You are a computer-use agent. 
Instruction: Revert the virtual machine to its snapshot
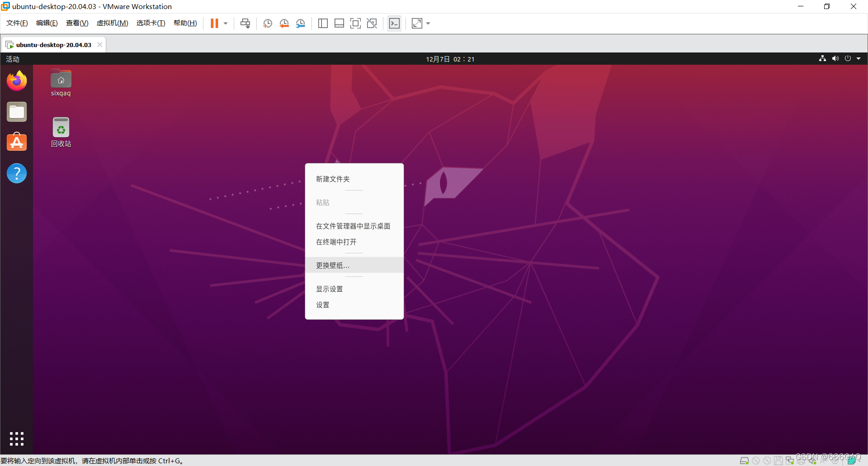[284, 24]
